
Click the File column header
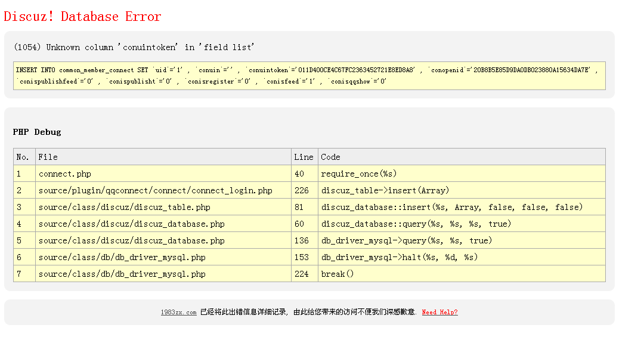(48, 157)
